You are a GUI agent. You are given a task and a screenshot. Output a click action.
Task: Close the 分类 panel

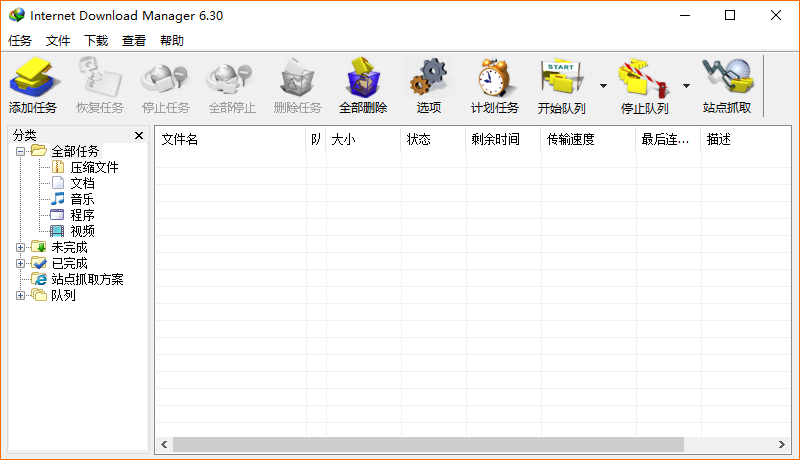click(x=139, y=135)
